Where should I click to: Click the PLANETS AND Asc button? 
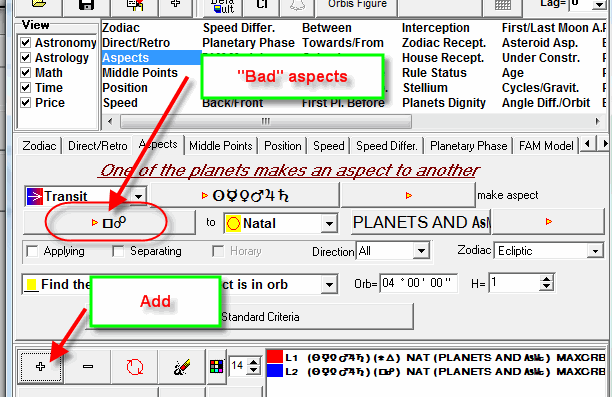[421, 223]
